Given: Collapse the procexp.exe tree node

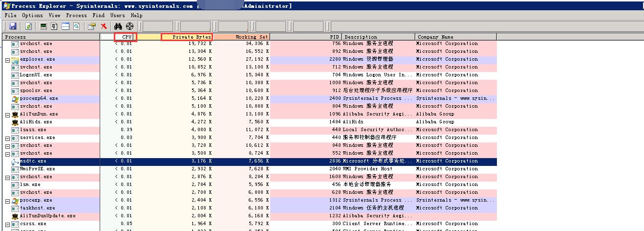Looking at the screenshot, I should [x=7, y=201].
